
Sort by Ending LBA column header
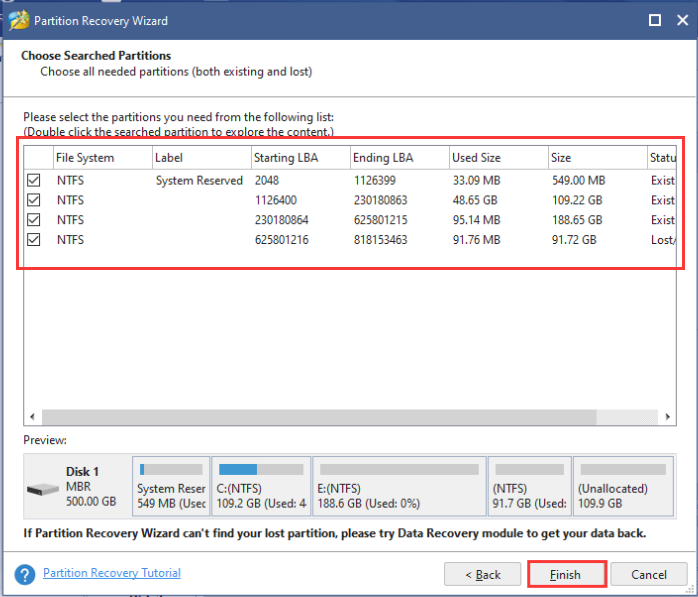pos(400,158)
